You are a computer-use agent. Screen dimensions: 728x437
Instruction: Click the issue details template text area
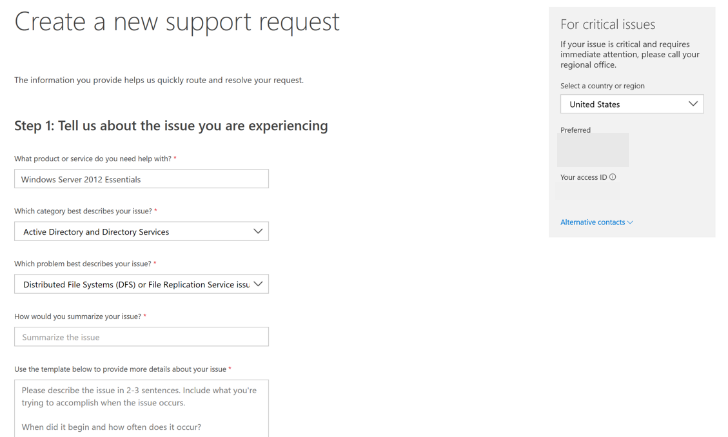(141, 409)
